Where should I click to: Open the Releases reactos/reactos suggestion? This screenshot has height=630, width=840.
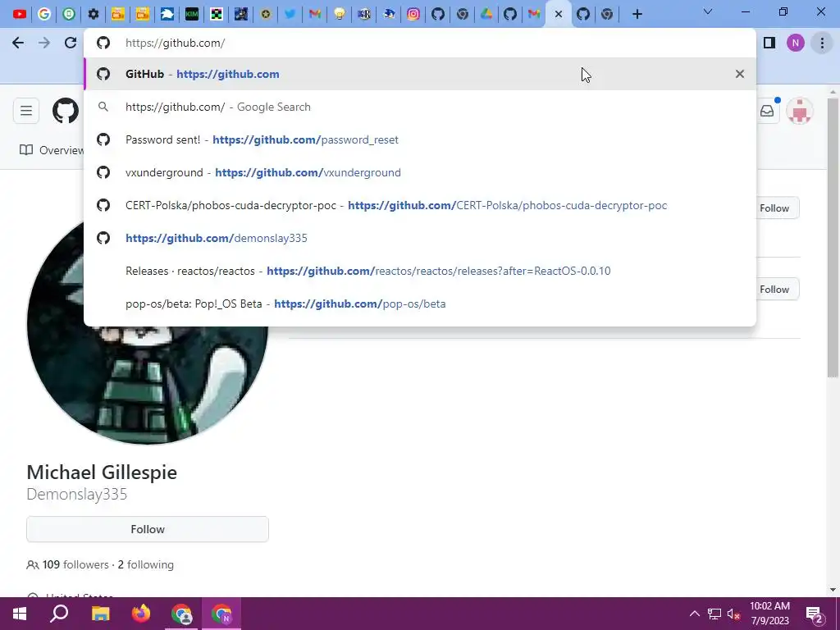(420, 271)
